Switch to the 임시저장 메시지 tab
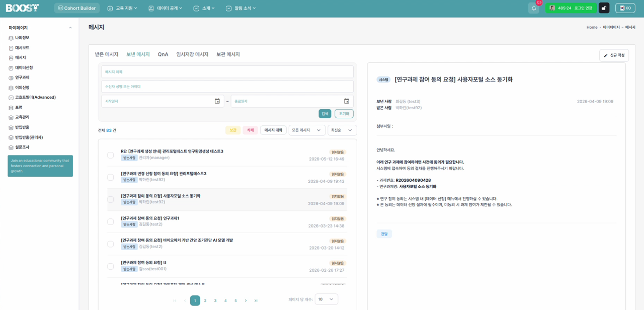 pyautogui.click(x=192, y=54)
